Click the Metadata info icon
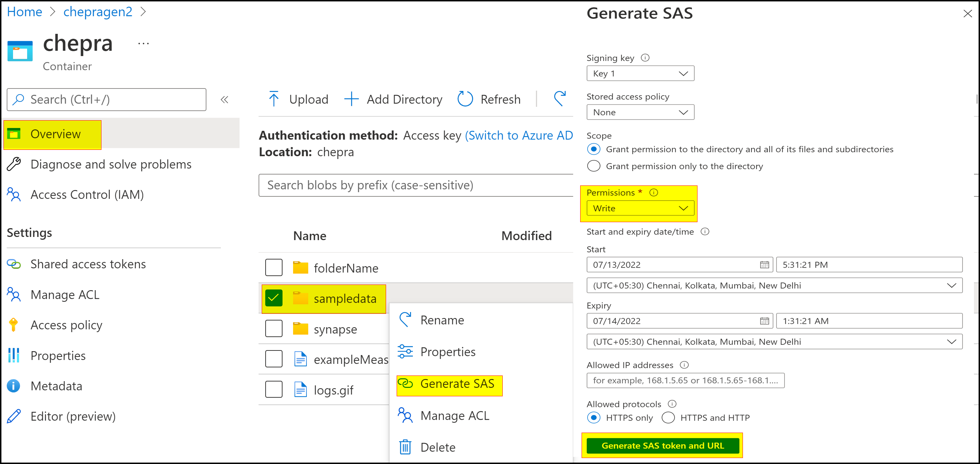 pyautogui.click(x=14, y=386)
